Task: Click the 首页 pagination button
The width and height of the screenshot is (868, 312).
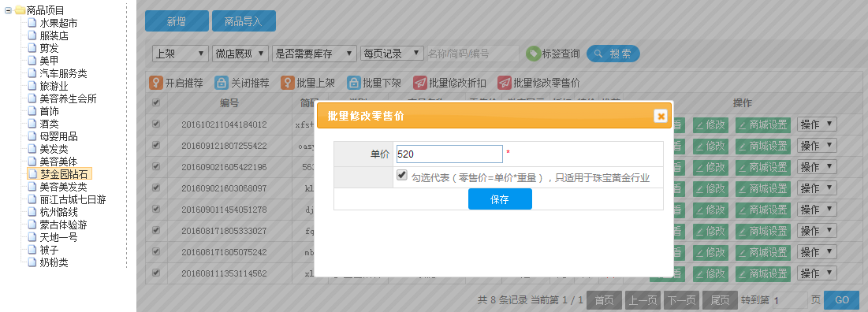Action: point(604,300)
